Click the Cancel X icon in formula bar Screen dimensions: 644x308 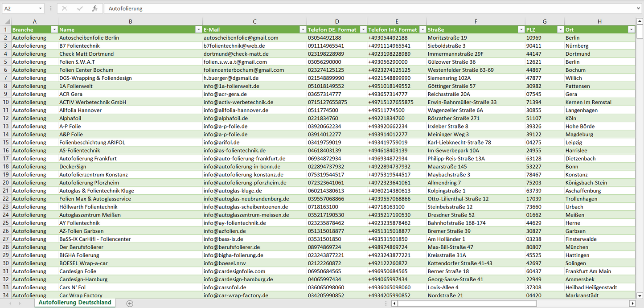click(65, 8)
